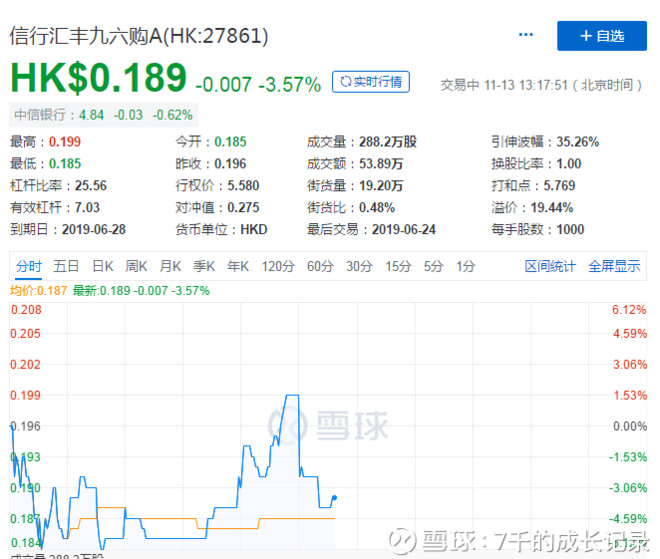The width and height of the screenshot is (660, 559).
Task: Switch to 年K chart tab
Action: point(238,266)
